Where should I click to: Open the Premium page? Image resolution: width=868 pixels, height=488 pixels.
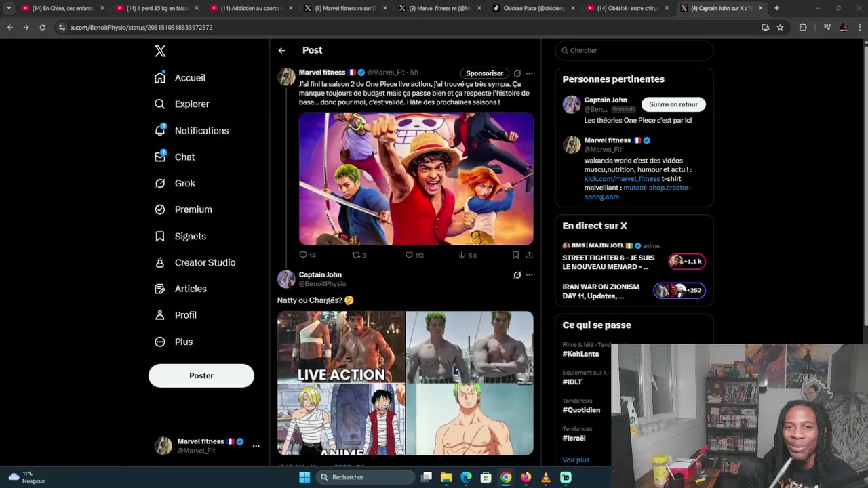tap(183, 209)
